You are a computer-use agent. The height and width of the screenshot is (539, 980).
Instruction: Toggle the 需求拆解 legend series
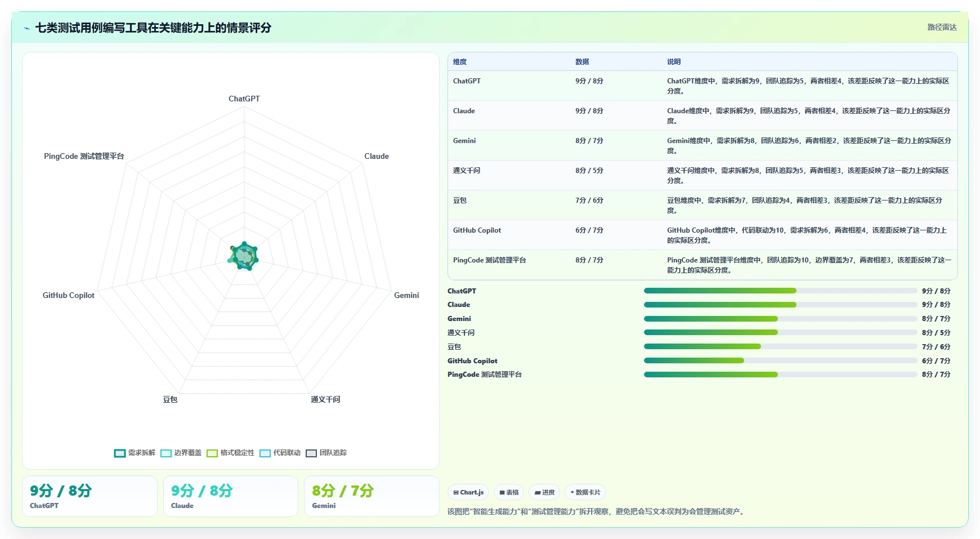pos(135,453)
